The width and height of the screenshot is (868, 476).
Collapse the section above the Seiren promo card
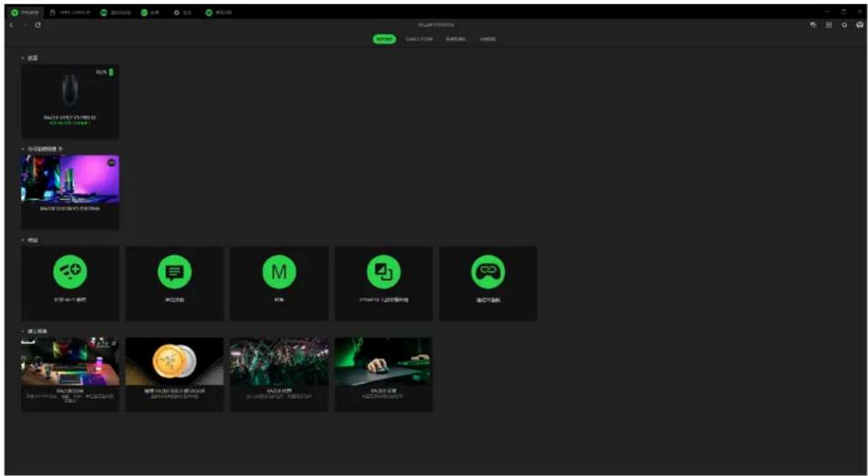22,149
